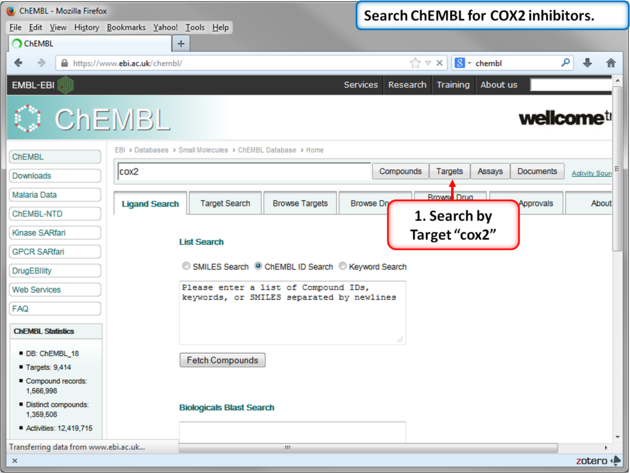Click the magnifier icon in the search box

(565, 63)
